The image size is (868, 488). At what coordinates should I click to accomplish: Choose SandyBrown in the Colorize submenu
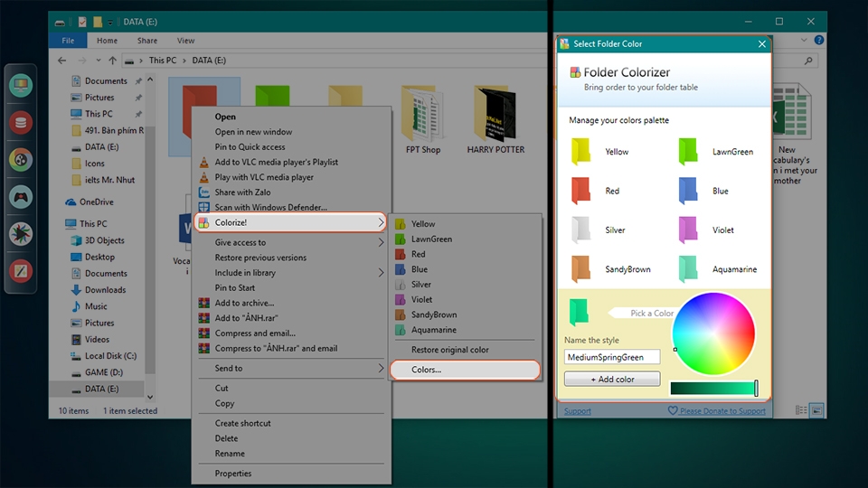[x=465, y=314]
